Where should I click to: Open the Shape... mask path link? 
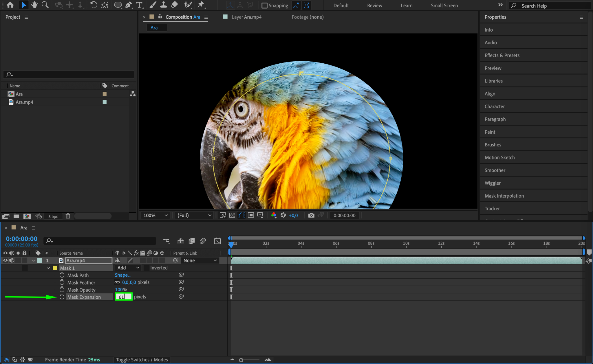(122, 275)
